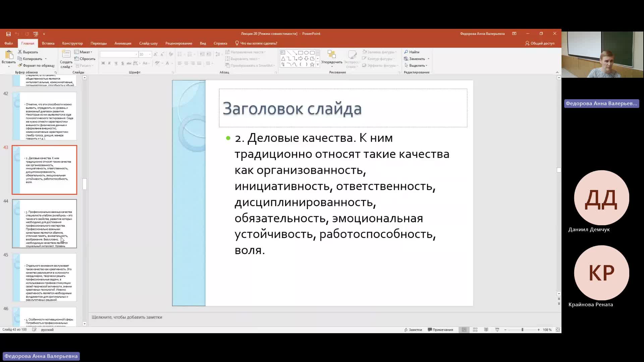Click русский language in status bar
Viewport: 644px width, 362px height.
pyautogui.click(x=47, y=330)
